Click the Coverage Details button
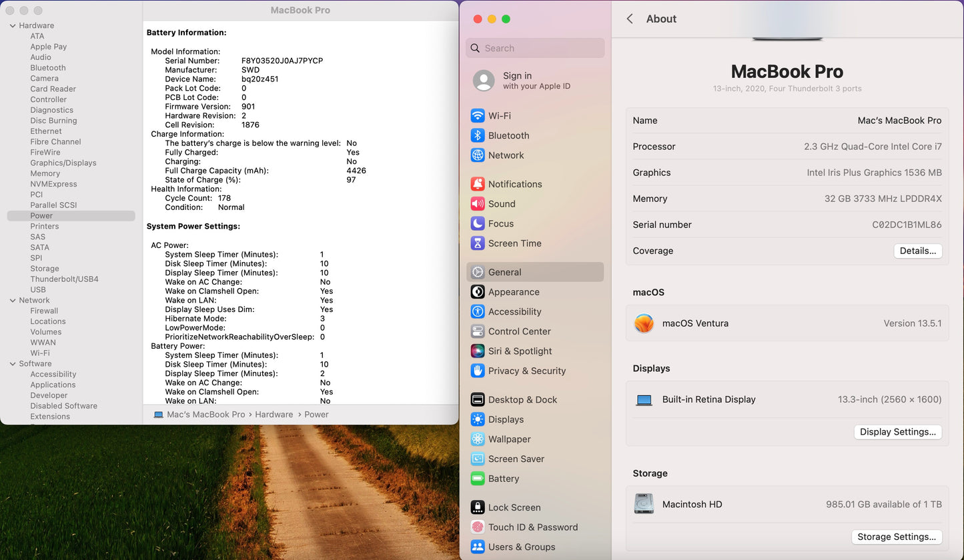The height and width of the screenshot is (560, 964). (917, 251)
